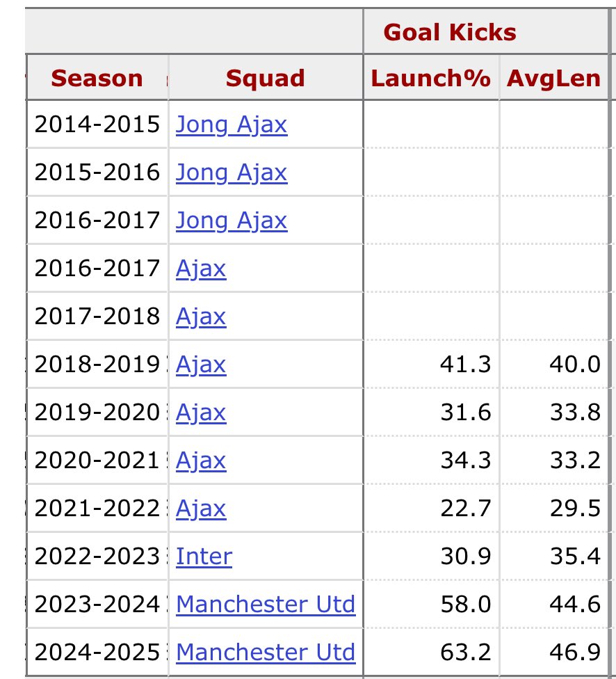Click Ajax link in 2021-2022 row
Viewport: 616px width, 679px height.
201,509
